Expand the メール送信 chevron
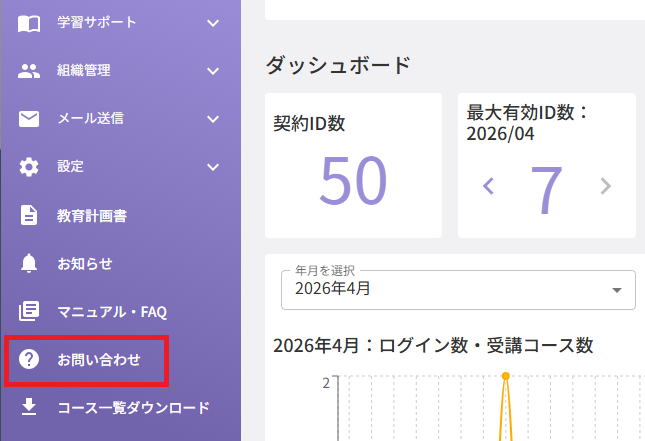The width and height of the screenshot is (645, 441). (213, 119)
